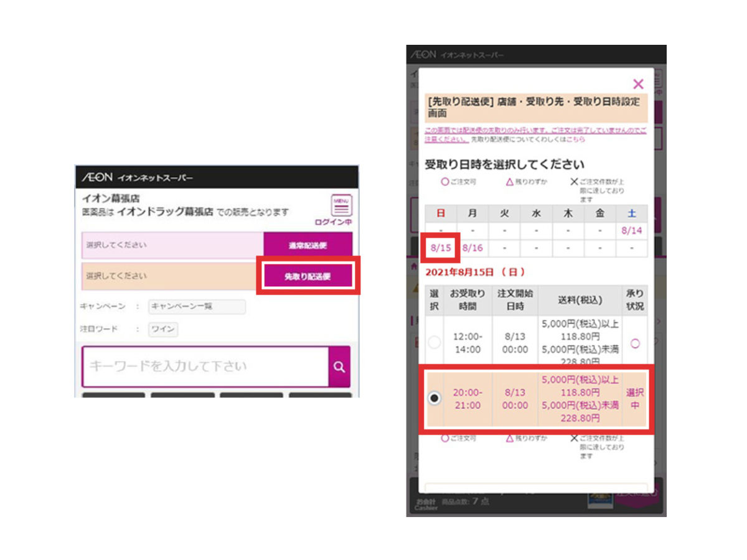Type in the keyword search box
747x560 pixels.
[205, 366]
